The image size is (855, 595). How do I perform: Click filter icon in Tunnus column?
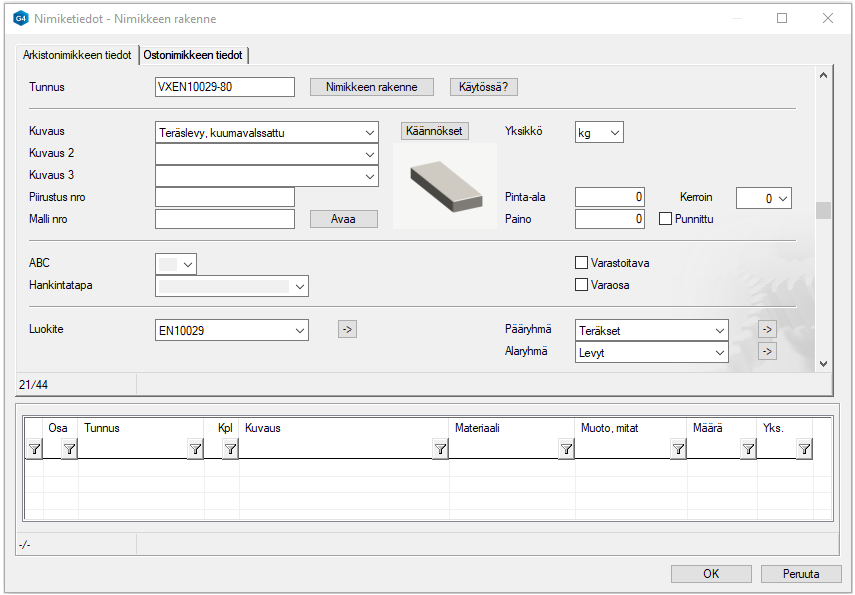point(195,450)
